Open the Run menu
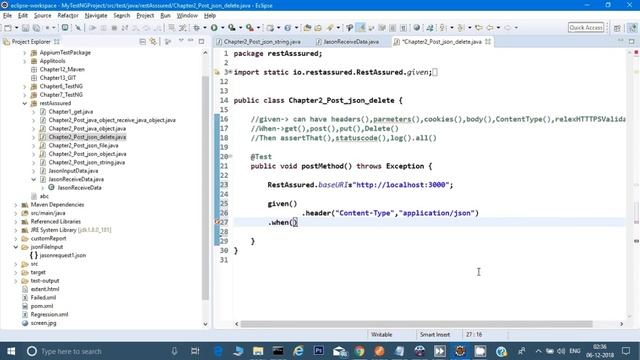Image resolution: width=640 pixels, height=360 pixels. coord(165,16)
